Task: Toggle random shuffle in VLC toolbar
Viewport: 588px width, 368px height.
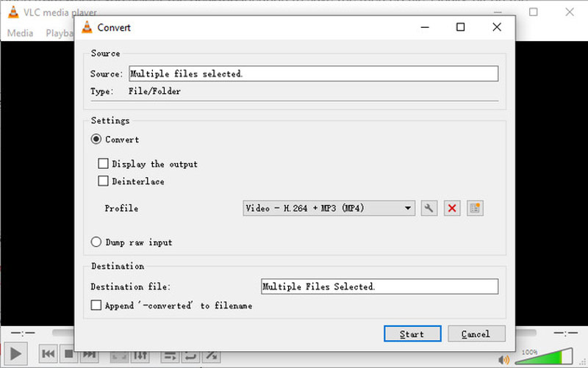Action: point(211,356)
